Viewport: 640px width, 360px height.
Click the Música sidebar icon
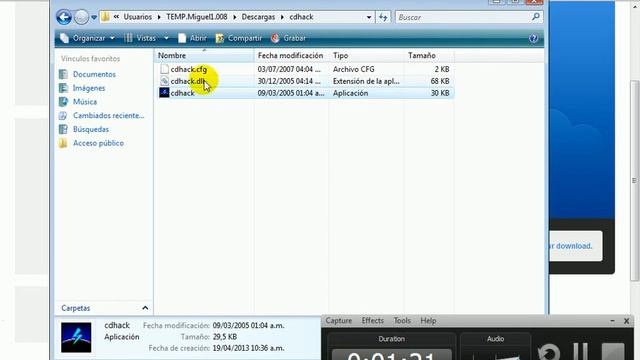coord(63,102)
